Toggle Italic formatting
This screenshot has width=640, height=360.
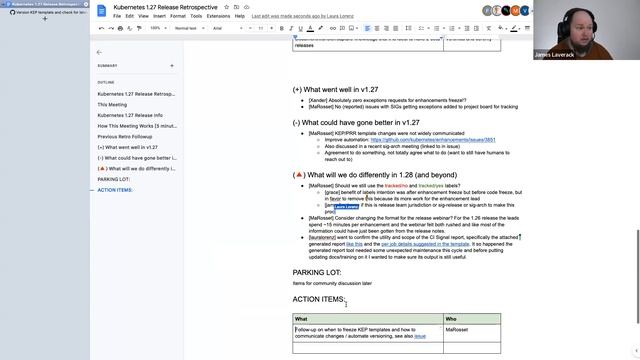[291, 28]
